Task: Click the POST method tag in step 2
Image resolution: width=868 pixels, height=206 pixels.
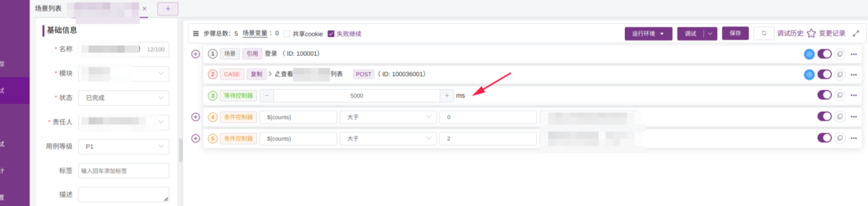Action: click(x=364, y=74)
